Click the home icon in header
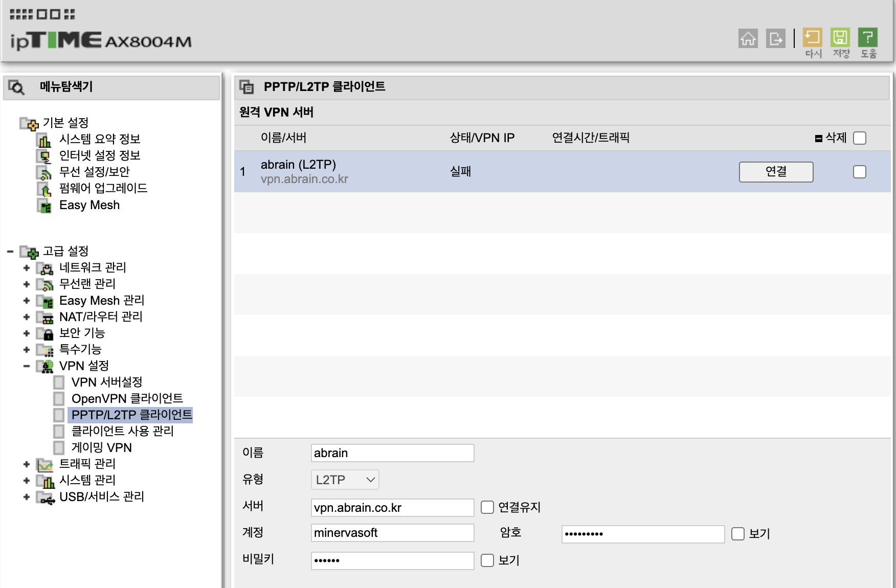Viewport: 896px width, 588px height. point(748,38)
